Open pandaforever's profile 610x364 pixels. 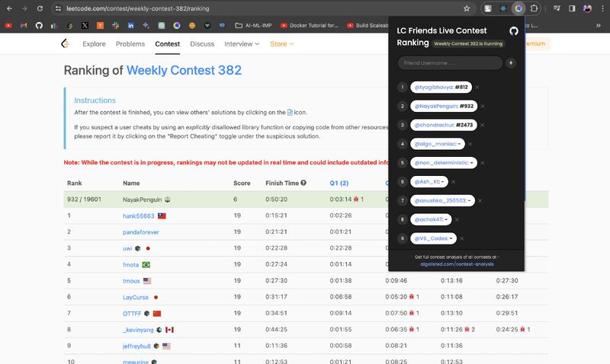point(141,232)
